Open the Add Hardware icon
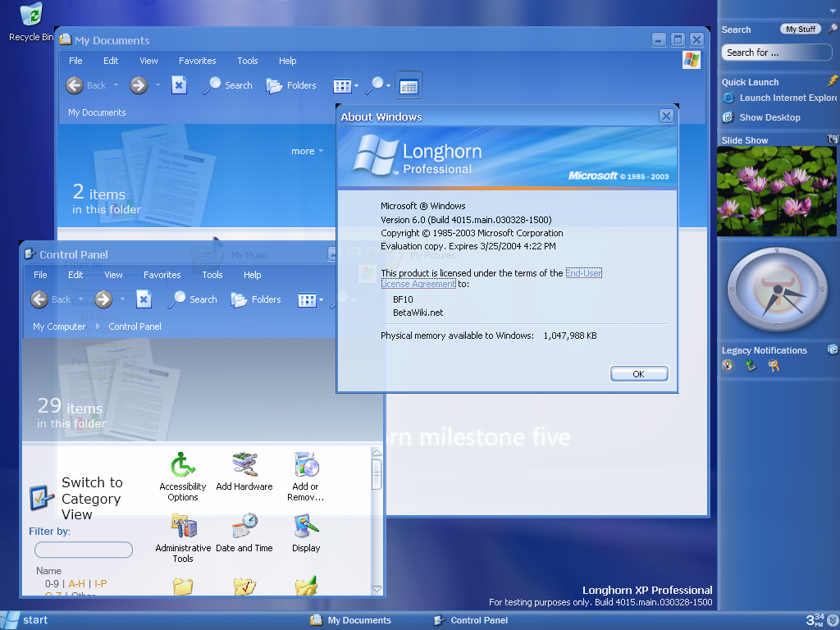The image size is (840, 630). pos(244,466)
